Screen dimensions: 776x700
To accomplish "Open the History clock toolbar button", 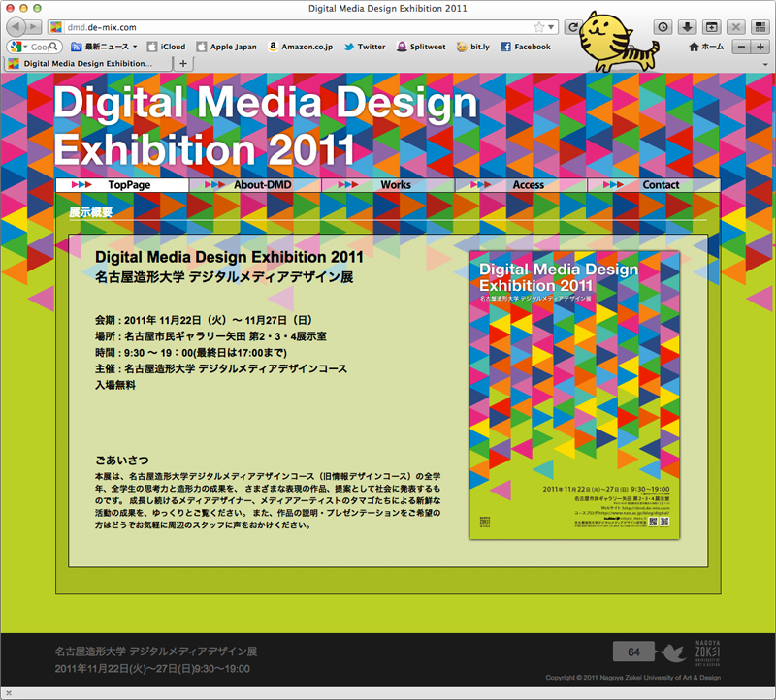I will (x=663, y=27).
